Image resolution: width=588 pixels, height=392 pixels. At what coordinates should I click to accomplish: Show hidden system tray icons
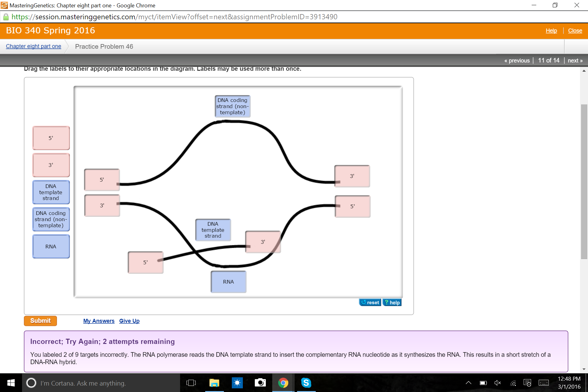[x=469, y=383]
